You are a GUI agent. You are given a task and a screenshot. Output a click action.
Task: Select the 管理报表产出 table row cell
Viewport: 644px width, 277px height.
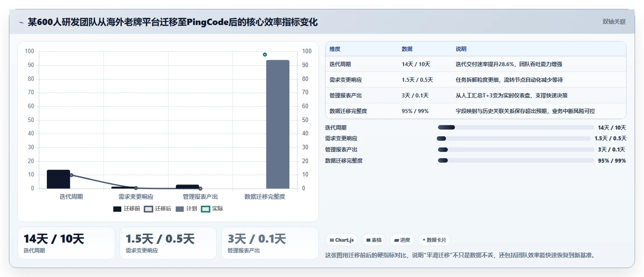(346, 96)
